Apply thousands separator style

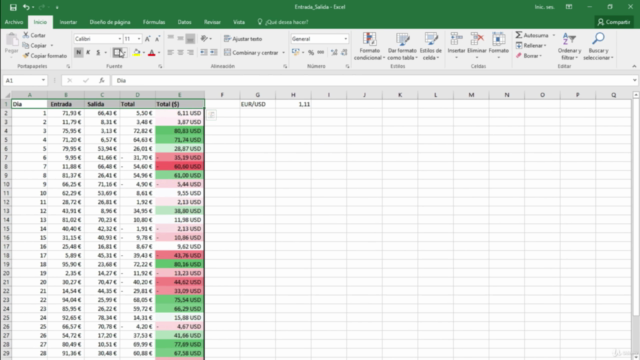tap(321, 52)
